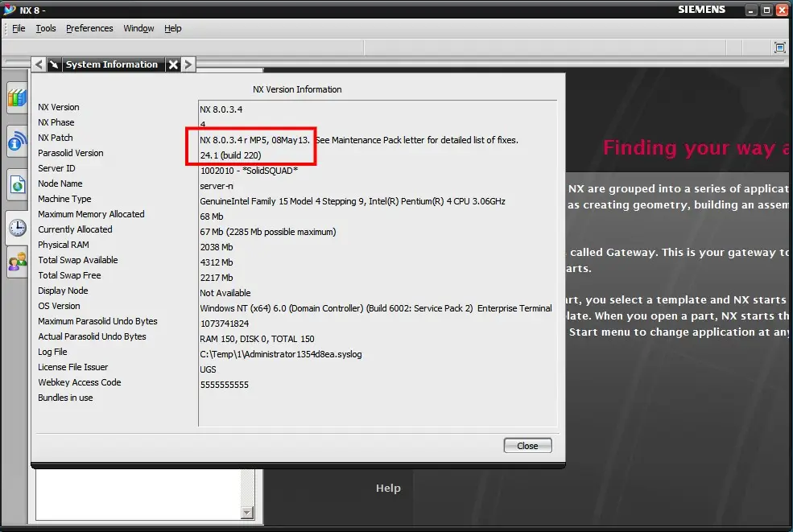This screenshot has width=793, height=532.
Task: Click the '1002010 - *SolidSQUAD*' value
Action: [250, 171]
